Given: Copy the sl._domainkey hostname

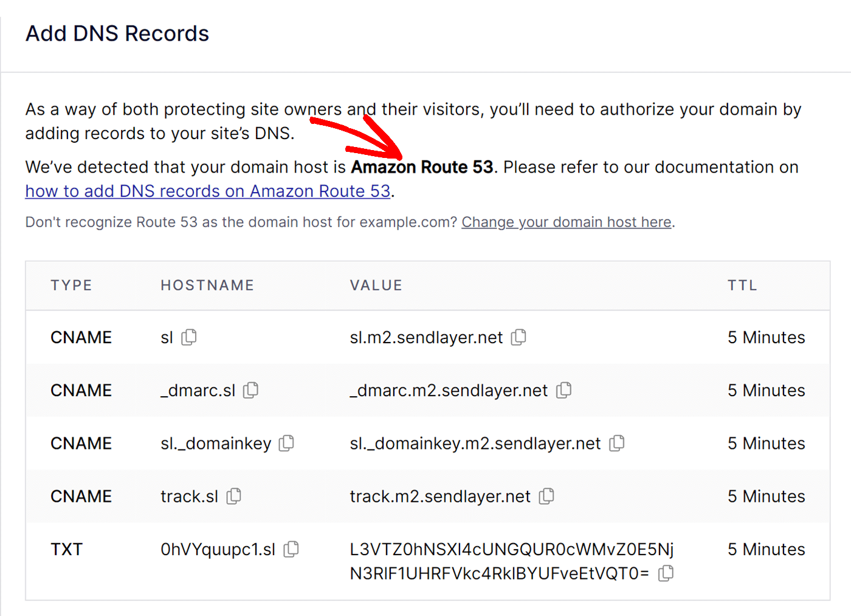Looking at the screenshot, I should coord(286,443).
